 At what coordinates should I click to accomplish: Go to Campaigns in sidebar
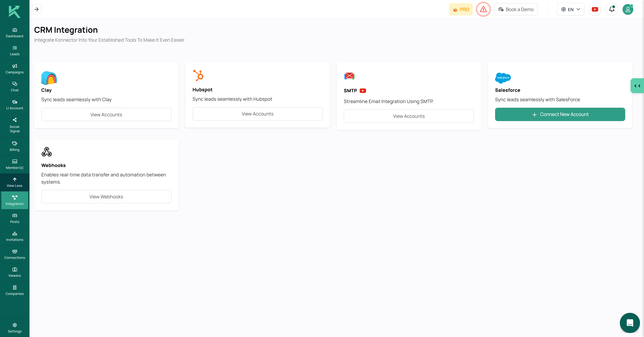click(x=14, y=69)
